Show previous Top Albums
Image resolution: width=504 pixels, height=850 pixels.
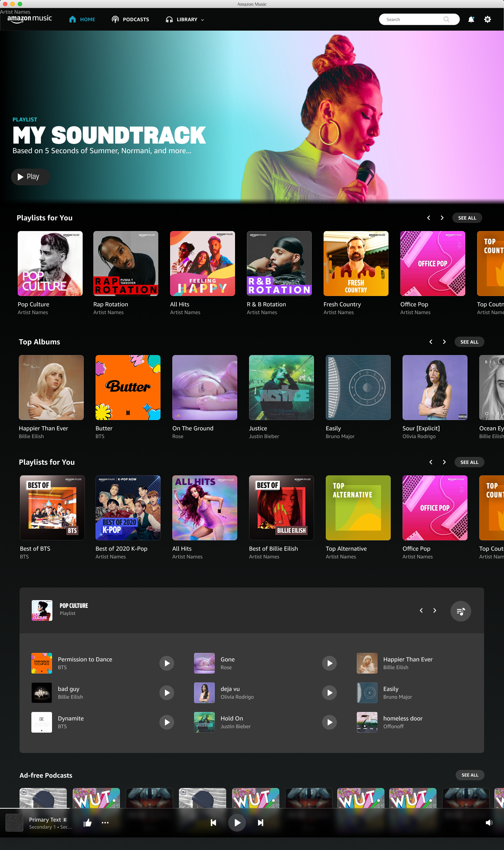click(431, 342)
